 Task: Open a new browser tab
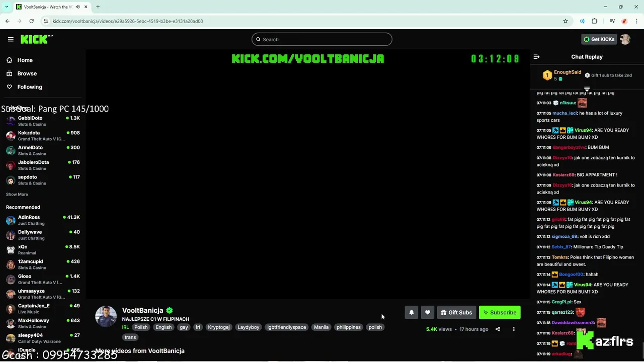click(x=98, y=7)
